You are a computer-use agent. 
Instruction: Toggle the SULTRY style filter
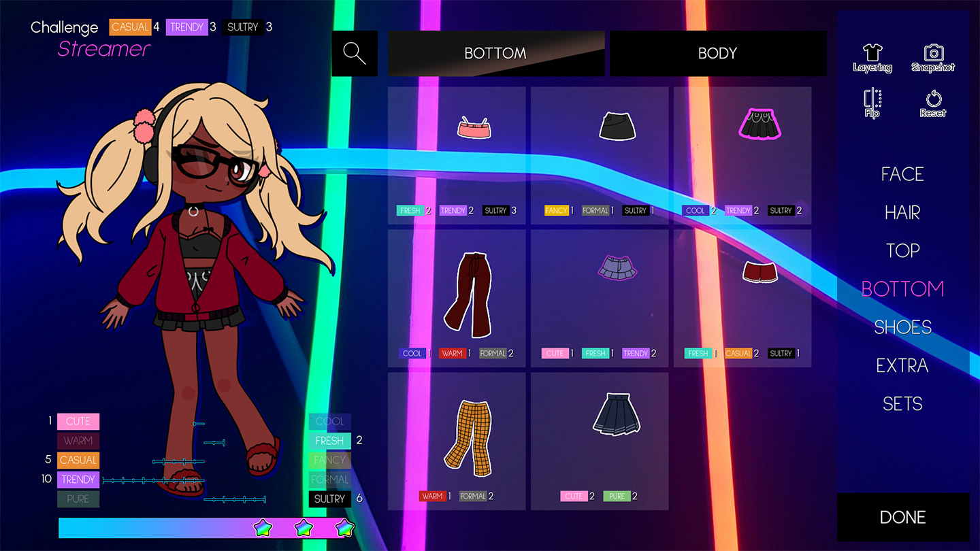point(329,499)
